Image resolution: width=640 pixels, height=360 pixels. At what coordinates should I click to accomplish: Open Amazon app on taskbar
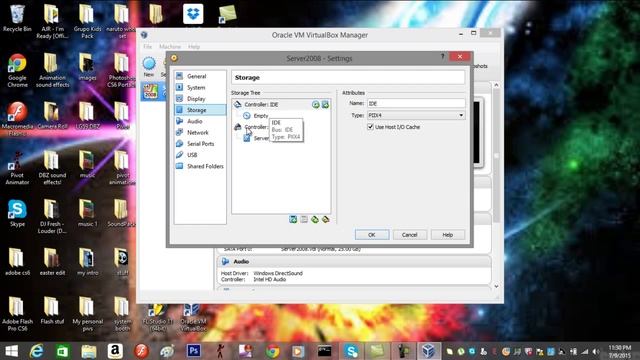click(115, 351)
